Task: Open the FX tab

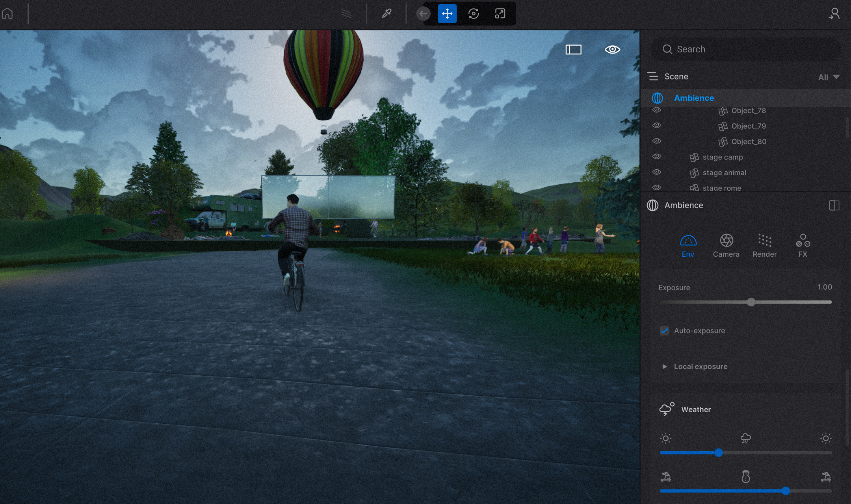Action: click(803, 245)
